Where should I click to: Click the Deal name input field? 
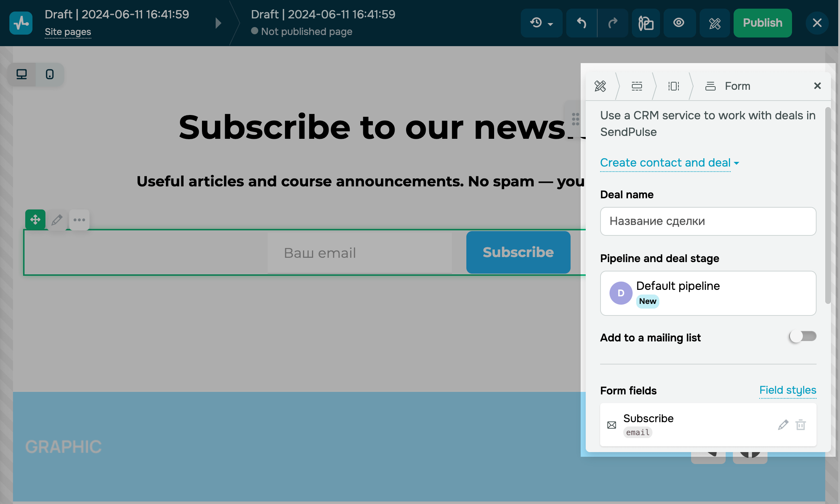pos(708,221)
